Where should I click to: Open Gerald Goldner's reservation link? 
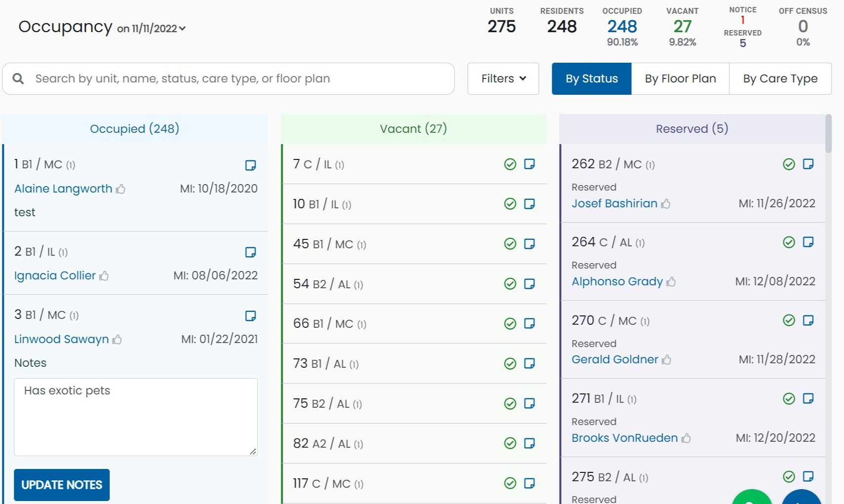point(615,359)
